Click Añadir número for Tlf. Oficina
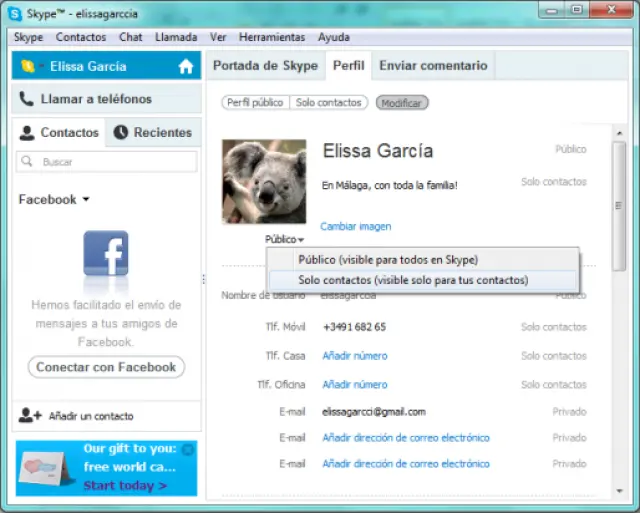 355,384
